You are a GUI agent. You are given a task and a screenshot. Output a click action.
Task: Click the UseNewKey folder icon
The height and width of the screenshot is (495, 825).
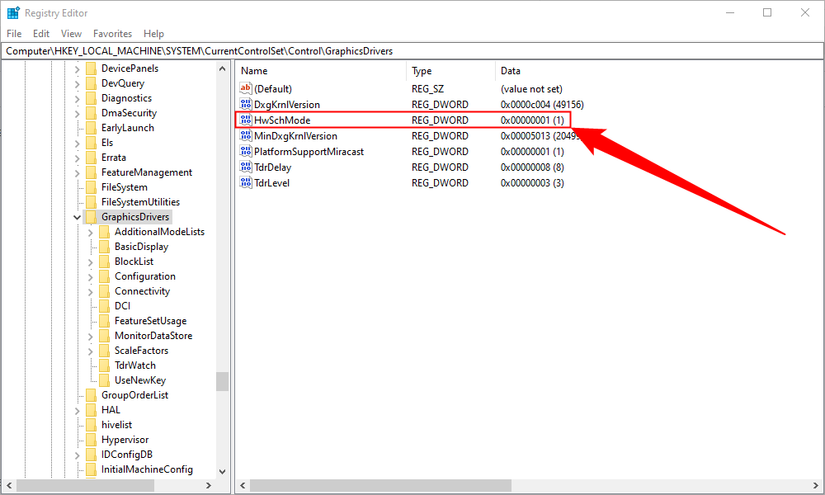(104, 380)
